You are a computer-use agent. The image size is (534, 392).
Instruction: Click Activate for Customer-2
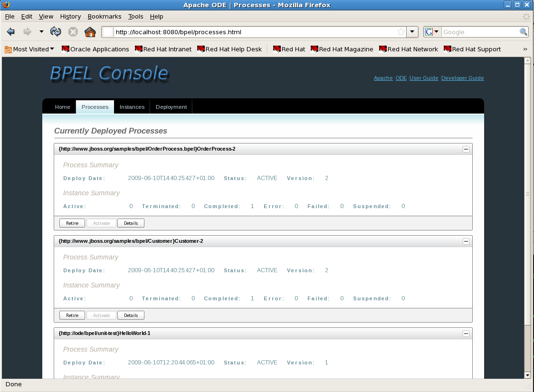102,316
